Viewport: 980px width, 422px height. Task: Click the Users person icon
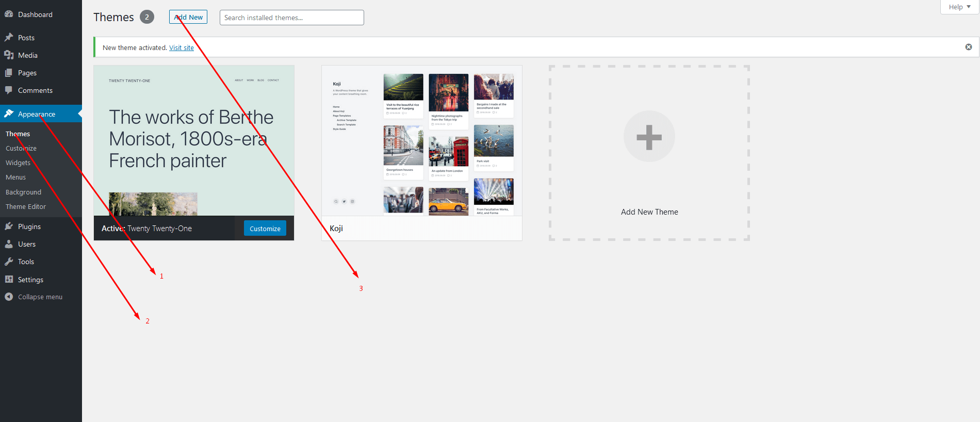tap(9, 244)
